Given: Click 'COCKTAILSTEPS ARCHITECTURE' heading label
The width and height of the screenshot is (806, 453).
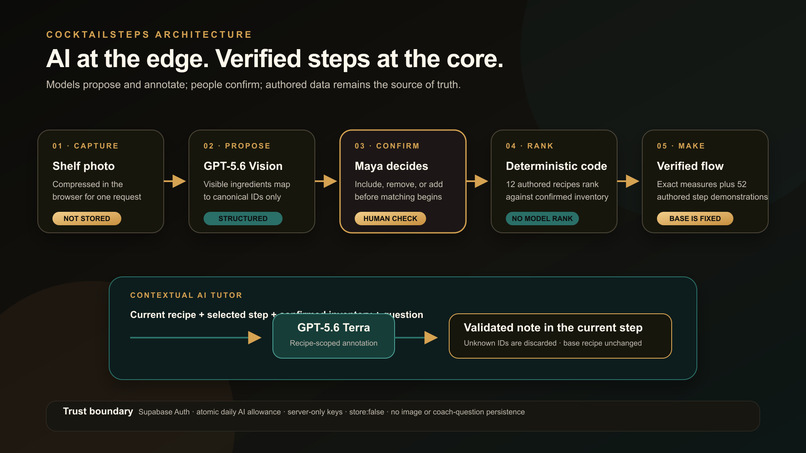Looking at the screenshot, I should point(149,34).
